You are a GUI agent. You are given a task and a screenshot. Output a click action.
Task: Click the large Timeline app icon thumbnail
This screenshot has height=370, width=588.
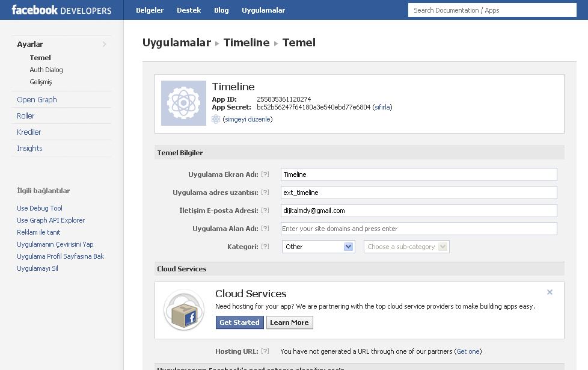(x=183, y=103)
